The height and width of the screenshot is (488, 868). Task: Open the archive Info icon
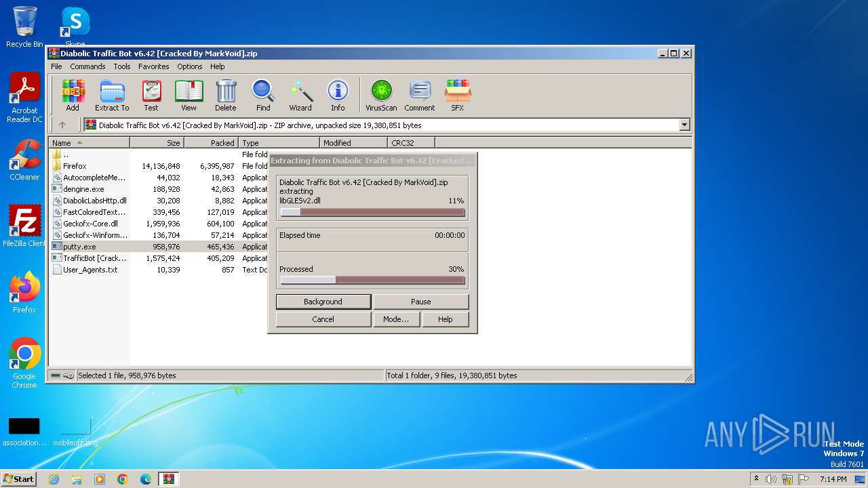pyautogui.click(x=338, y=95)
